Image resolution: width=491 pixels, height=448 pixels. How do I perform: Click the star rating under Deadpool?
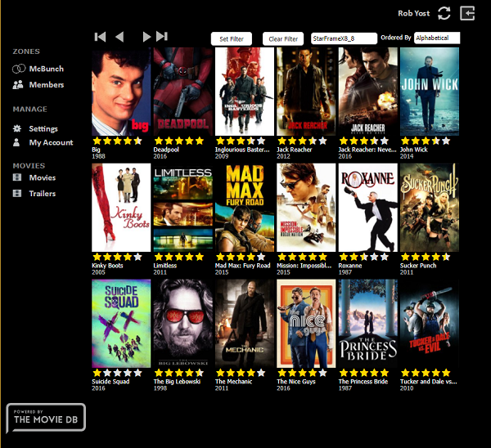click(179, 141)
